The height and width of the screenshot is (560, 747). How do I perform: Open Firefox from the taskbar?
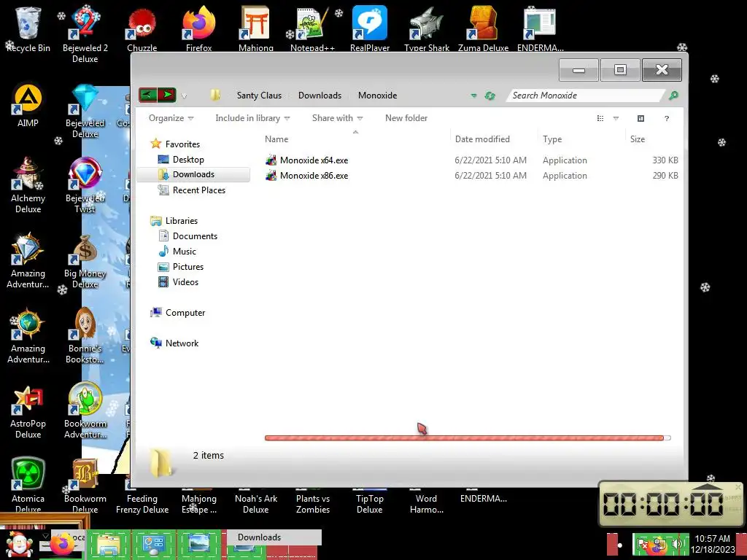click(63, 544)
